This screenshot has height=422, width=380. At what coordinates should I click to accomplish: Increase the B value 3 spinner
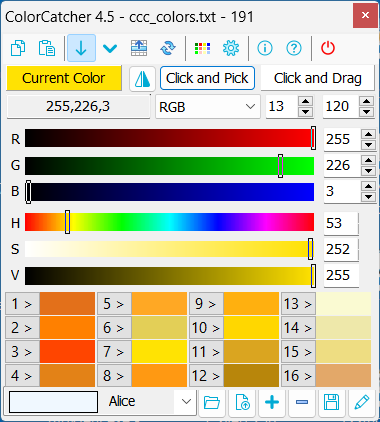pos(368,186)
